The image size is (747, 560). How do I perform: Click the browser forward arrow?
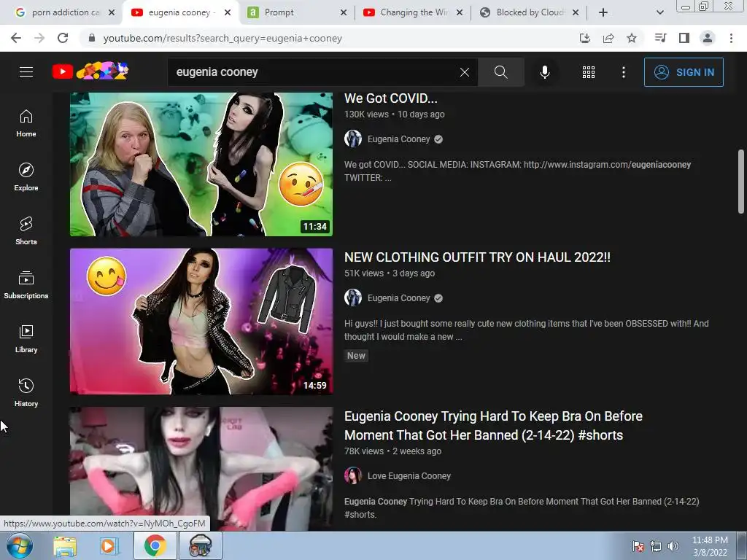(39, 38)
